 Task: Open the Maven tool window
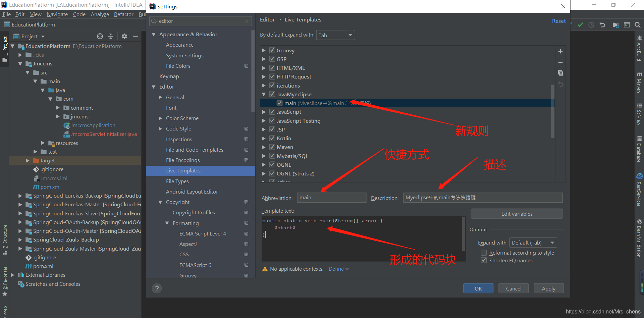(639, 82)
